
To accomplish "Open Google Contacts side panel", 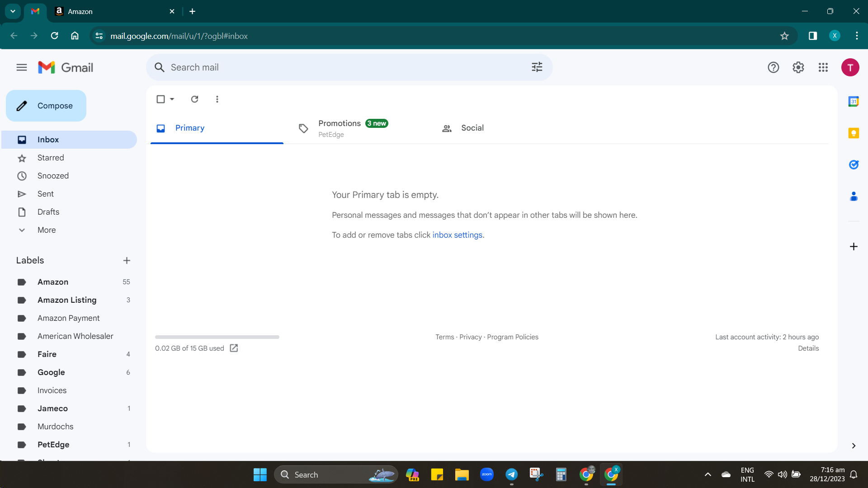I will (854, 196).
